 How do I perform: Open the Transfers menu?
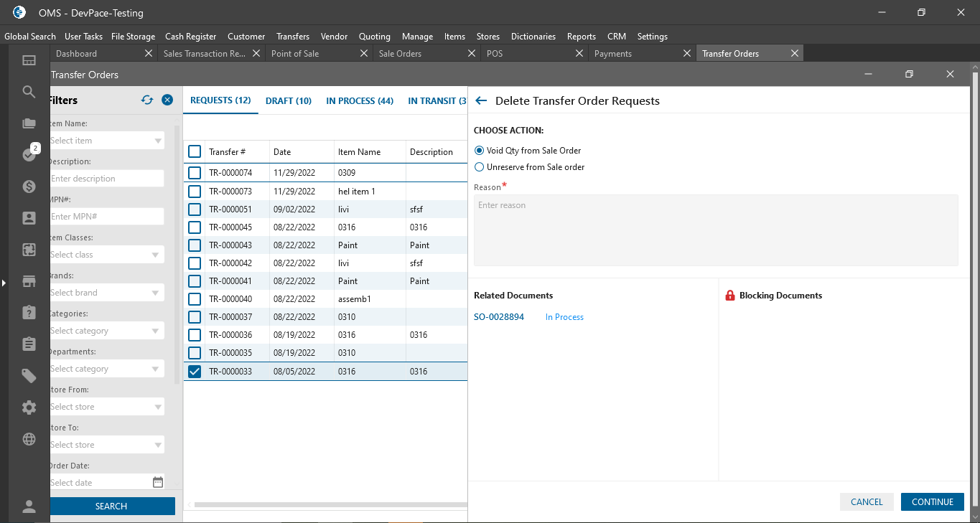(293, 37)
